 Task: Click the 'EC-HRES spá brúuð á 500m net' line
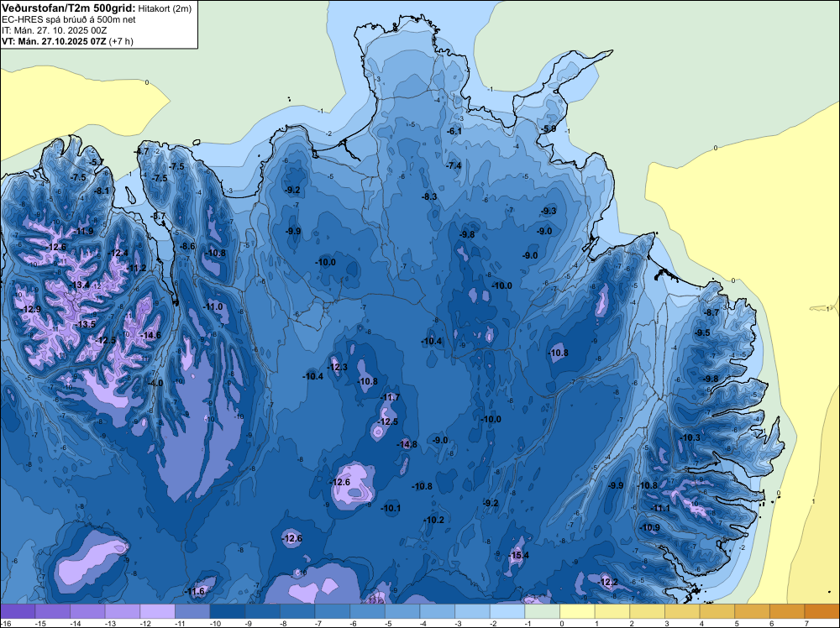click(69, 20)
